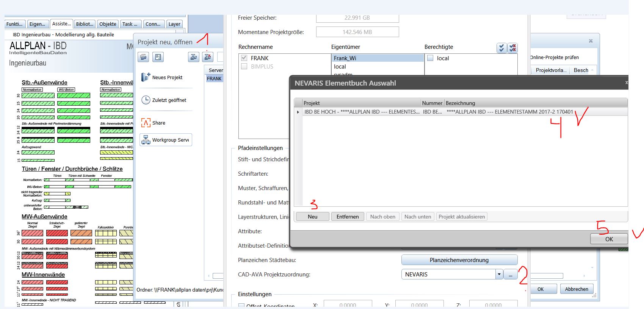
Task: Click Abbrechen in the background project dialog
Action: pyautogui.click(x=577, y=289)
